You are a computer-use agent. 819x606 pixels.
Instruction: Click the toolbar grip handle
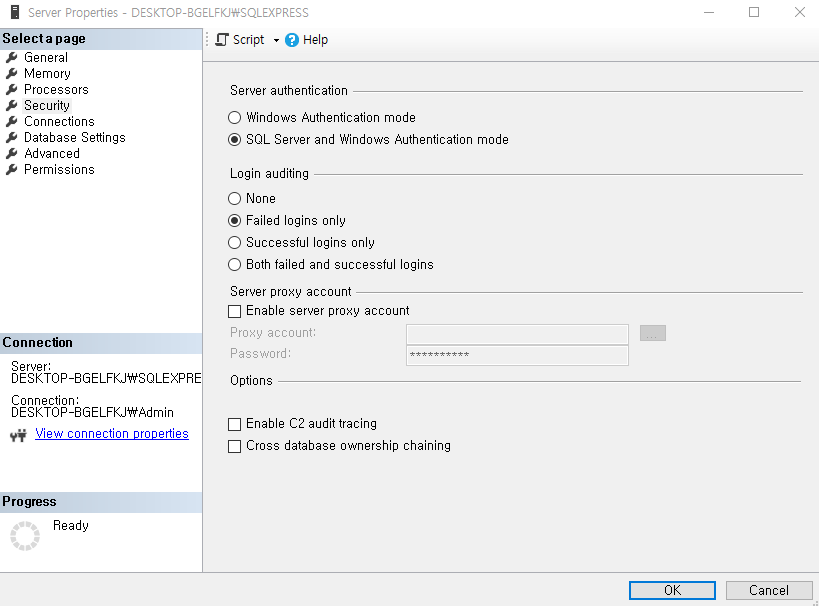pyautogui.click(x=207, y=40)
